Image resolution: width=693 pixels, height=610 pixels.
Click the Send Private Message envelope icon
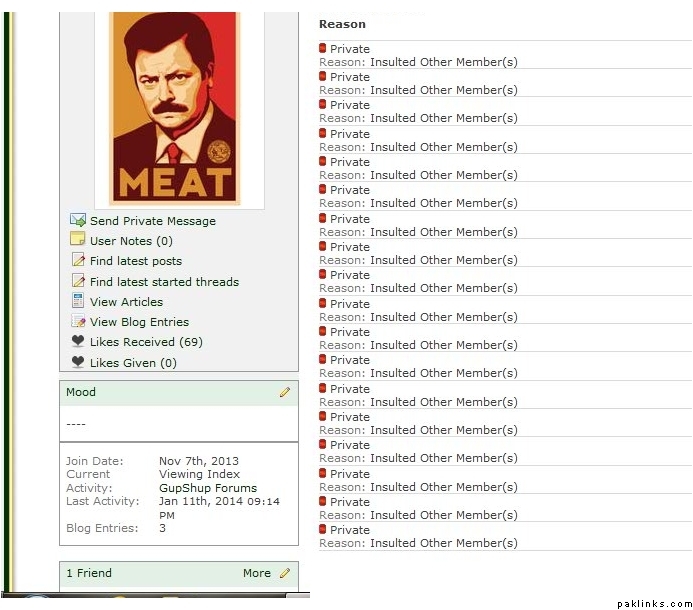pyautogui.click(x=77, y=220)
